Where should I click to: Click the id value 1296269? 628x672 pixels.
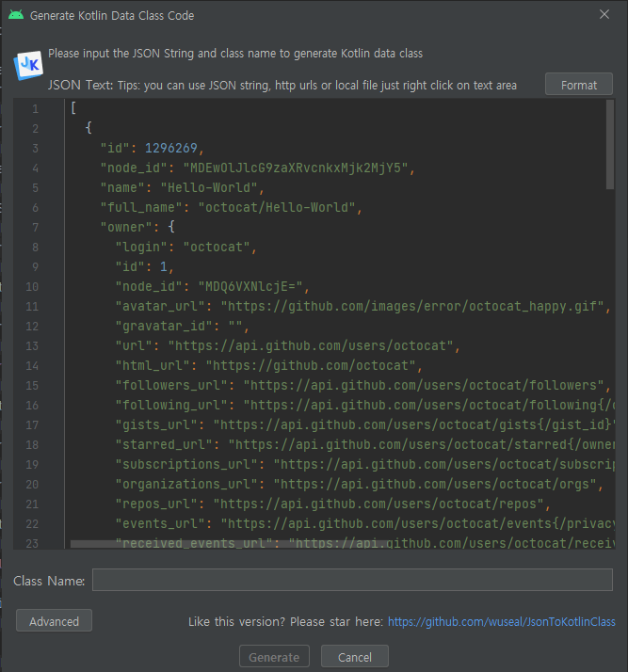tap(173, 149)
